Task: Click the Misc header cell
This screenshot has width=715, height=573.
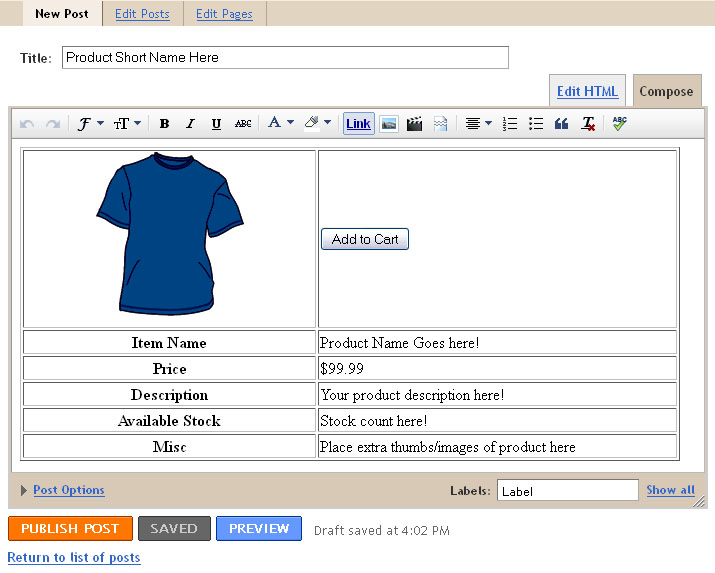Action: (x=169, y=446)
